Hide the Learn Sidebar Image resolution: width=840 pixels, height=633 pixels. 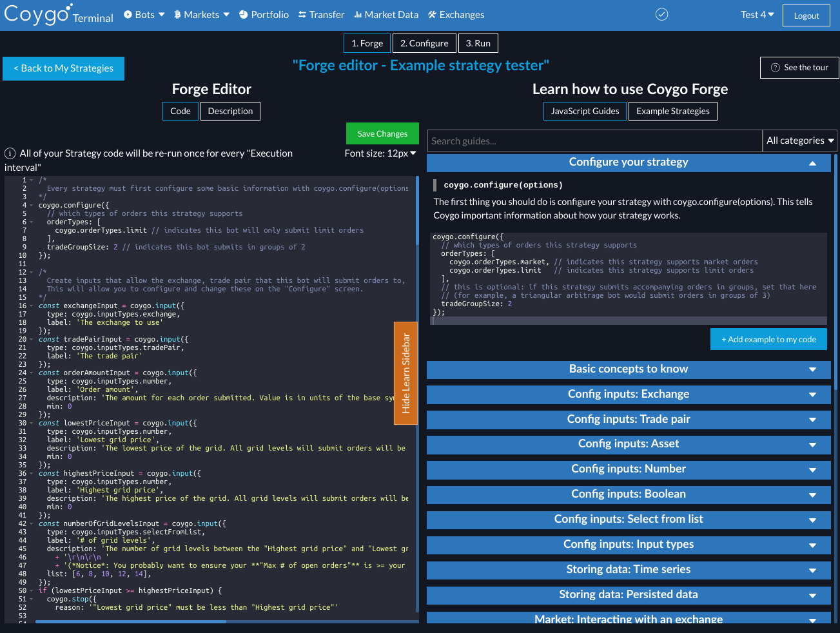405,373
